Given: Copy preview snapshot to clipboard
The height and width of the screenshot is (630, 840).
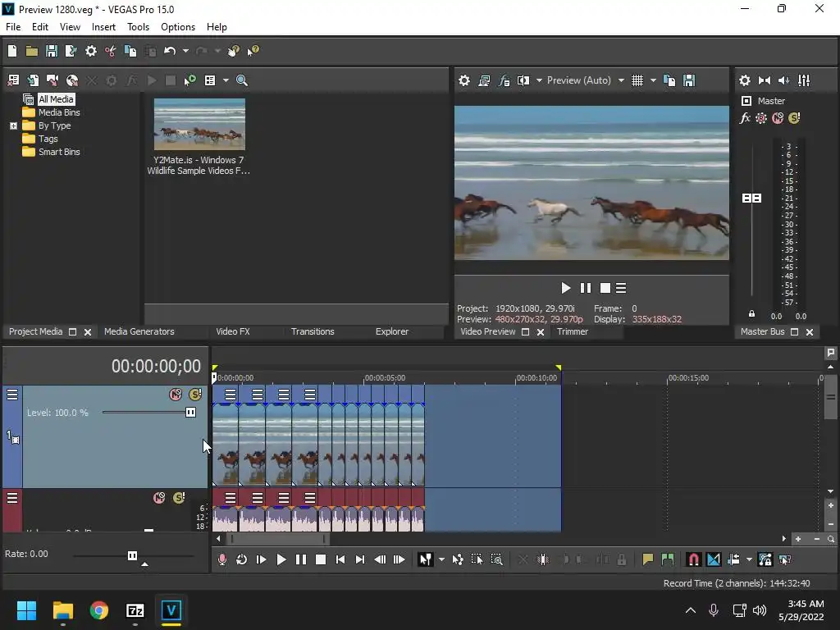Looking at the screenshot, I should [669, 80].
